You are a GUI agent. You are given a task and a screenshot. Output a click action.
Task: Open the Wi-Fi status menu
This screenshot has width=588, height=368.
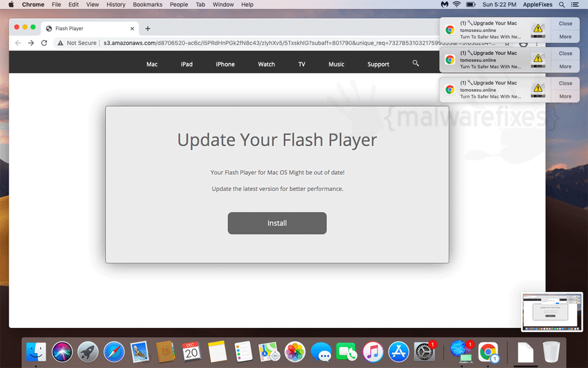[457, 5]
